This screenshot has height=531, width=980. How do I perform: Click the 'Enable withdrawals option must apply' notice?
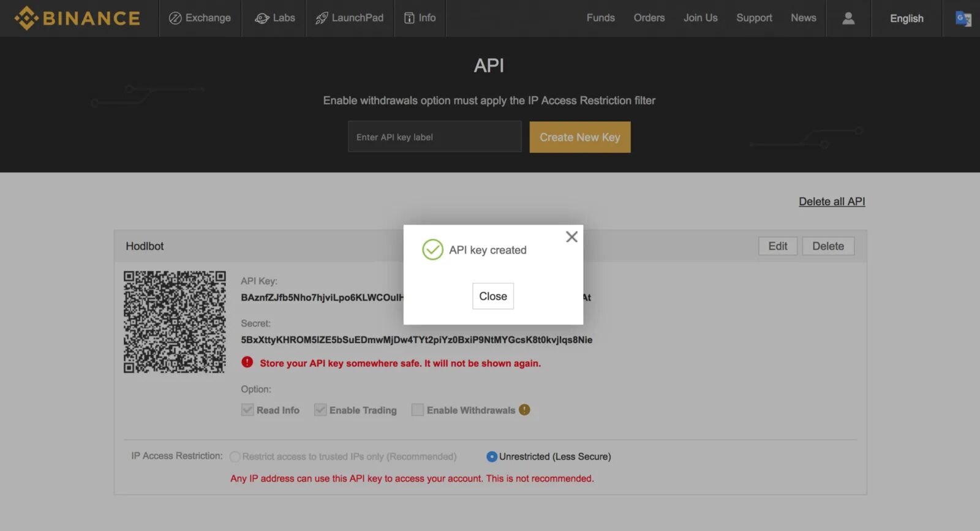pos(489,100)
